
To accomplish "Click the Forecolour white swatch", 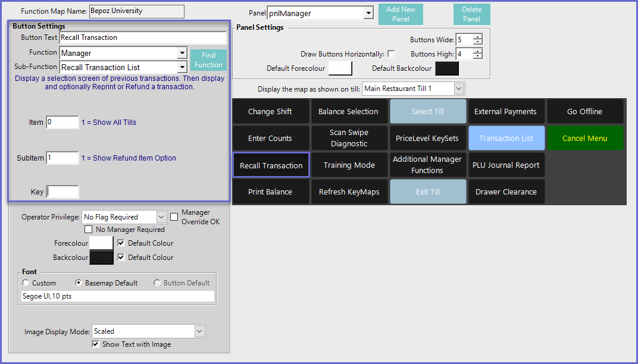I will [101, 243].
